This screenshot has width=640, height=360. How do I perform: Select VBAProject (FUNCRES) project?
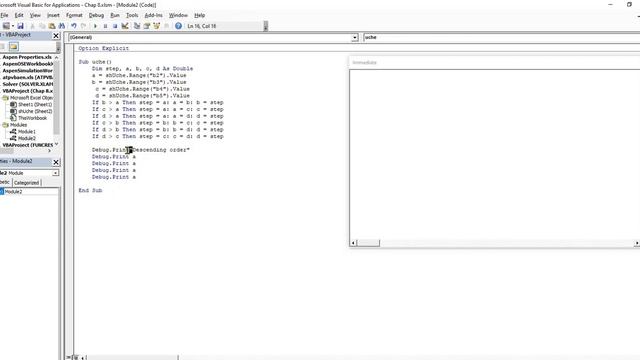[28, 145]
